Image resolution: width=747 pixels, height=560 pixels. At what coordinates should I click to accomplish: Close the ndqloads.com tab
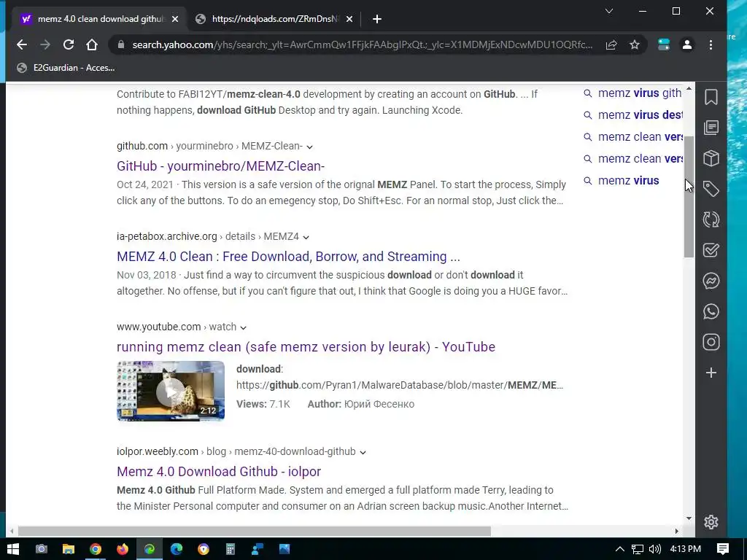click(349, 19)
